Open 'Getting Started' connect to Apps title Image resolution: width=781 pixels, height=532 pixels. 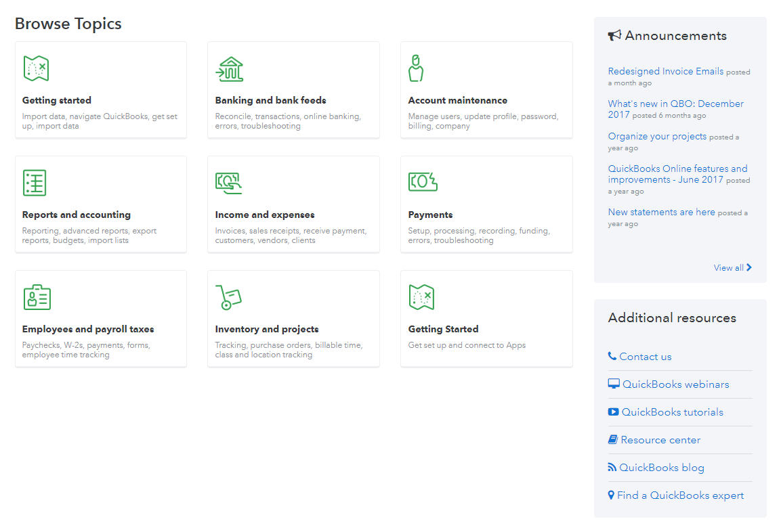(443, 329)
